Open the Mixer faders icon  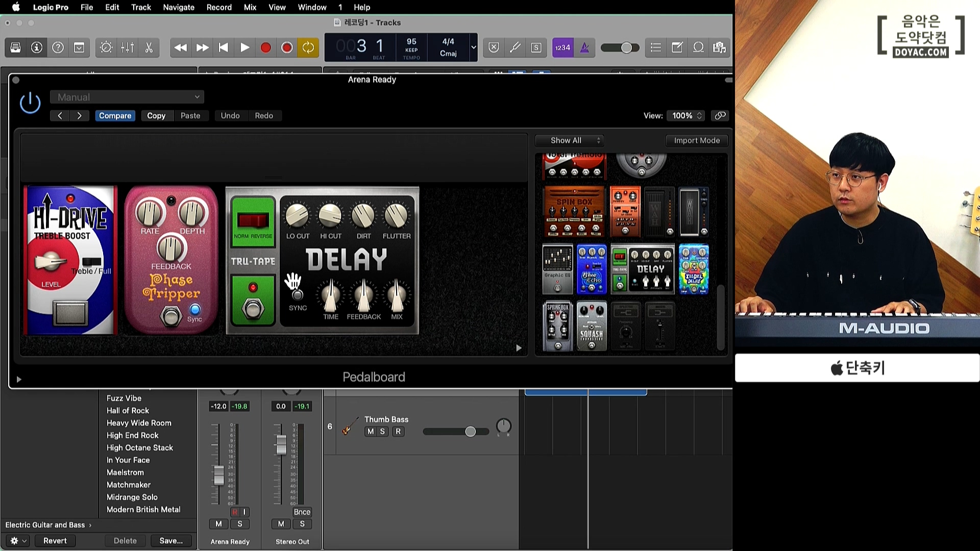click(128, 47)
